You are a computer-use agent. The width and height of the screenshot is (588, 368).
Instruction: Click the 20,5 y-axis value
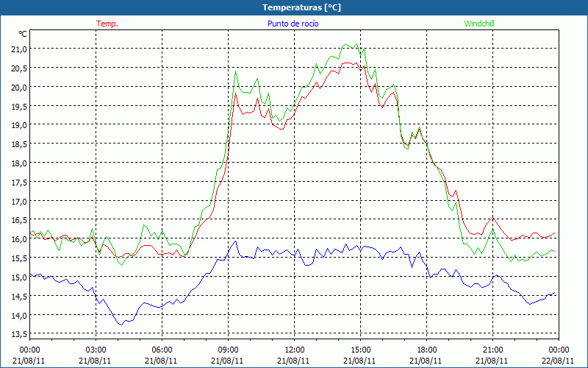pos(19,68)
